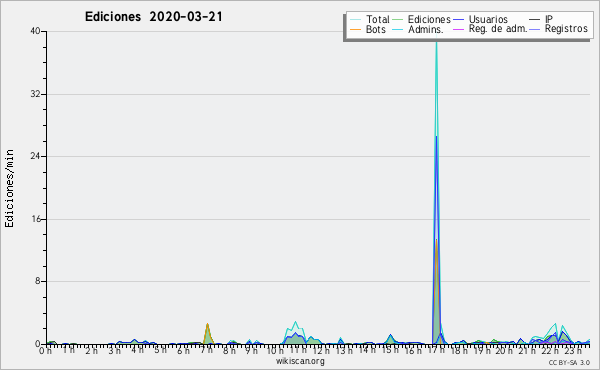Image resolution: width=600 pixels, height=370 pixels.
Task: Click the 'Ediciones/min' y-axis label
Action: tap(9, 188)
